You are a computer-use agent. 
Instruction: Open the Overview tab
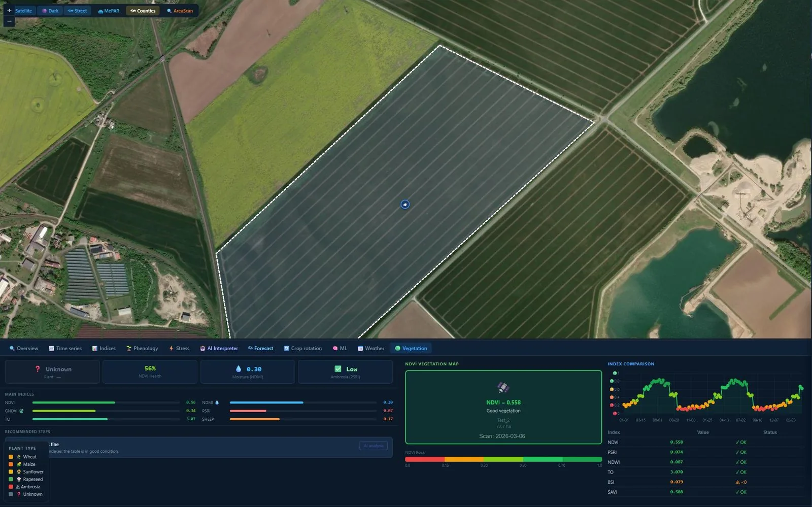pos(24,348)
